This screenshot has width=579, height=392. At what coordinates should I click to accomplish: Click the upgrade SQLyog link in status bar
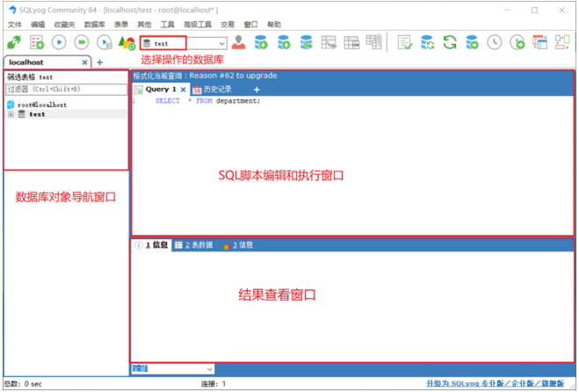(x=496, y=383)
